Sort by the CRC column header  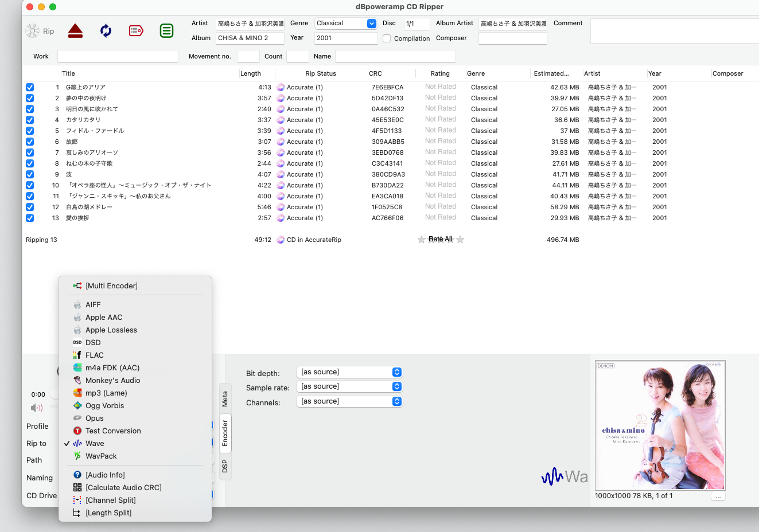tap(391, 73)
